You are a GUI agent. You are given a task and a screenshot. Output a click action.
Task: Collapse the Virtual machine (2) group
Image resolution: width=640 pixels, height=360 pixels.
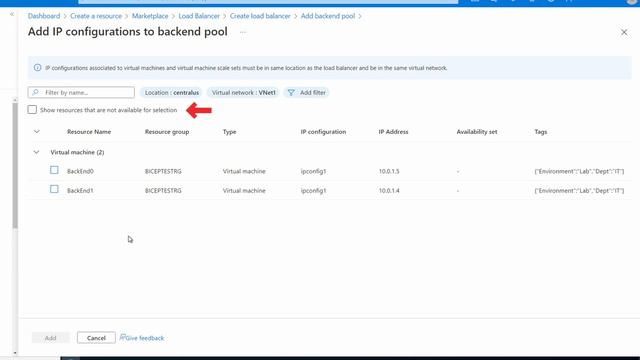[x=36, y=152]
